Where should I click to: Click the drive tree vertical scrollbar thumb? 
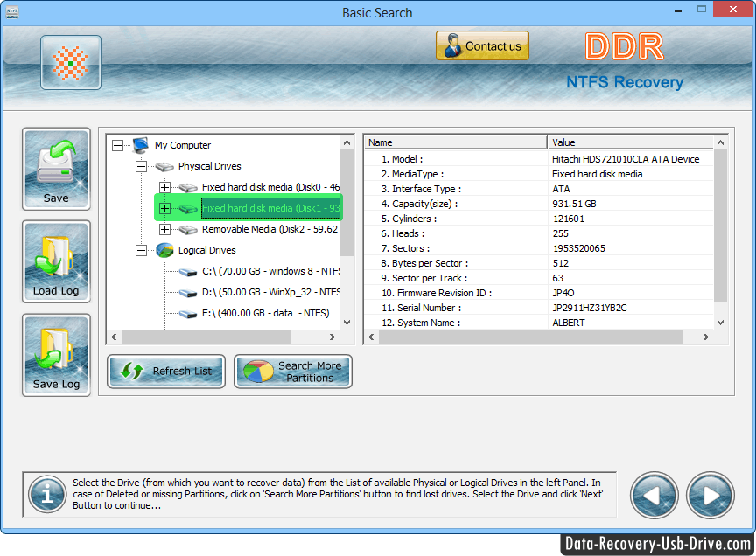pyautogui.click(x=347, y=203)
